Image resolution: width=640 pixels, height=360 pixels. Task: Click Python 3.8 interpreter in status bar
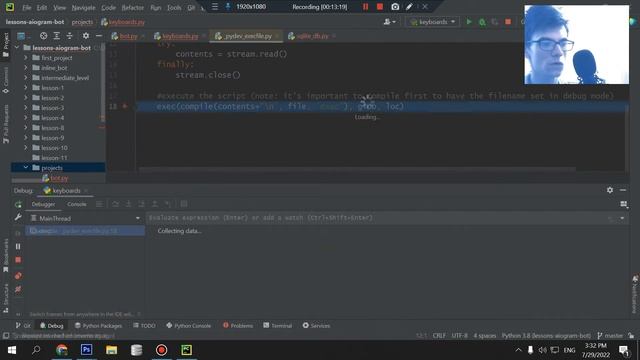pyautogui.click(x=546, y=336)
